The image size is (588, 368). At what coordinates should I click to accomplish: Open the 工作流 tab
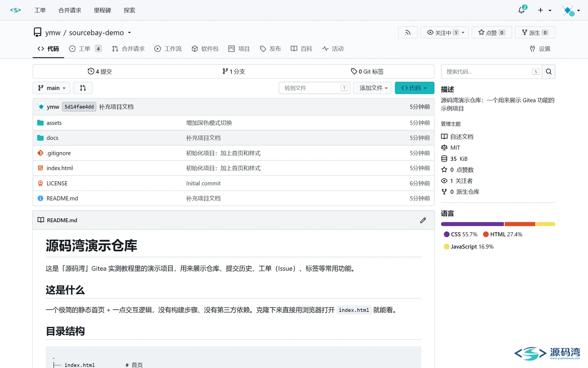(x=168, y=49)
